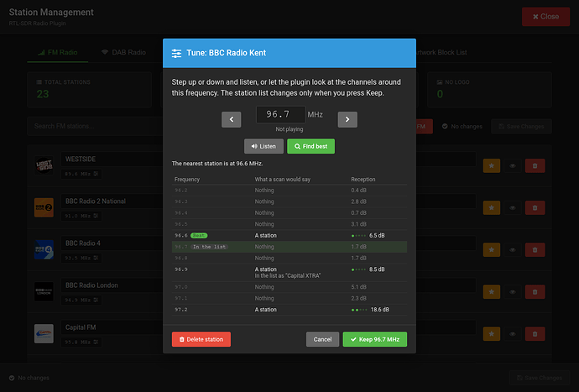This screenshot has width=579, height=392.
Task: Click the BBC Radio London logo
Action: pos(44,291)
